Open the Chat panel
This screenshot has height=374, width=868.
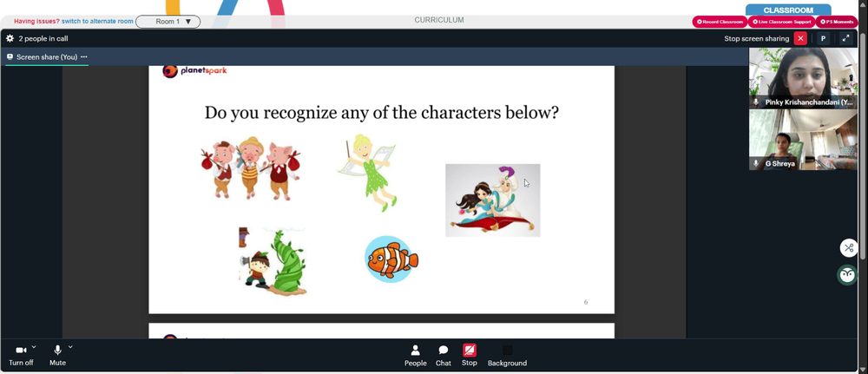click(444, 356)
